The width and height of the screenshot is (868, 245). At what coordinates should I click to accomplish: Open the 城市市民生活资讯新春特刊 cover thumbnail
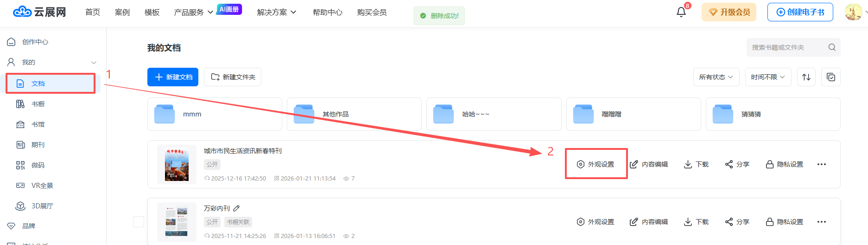pos(177,164)
